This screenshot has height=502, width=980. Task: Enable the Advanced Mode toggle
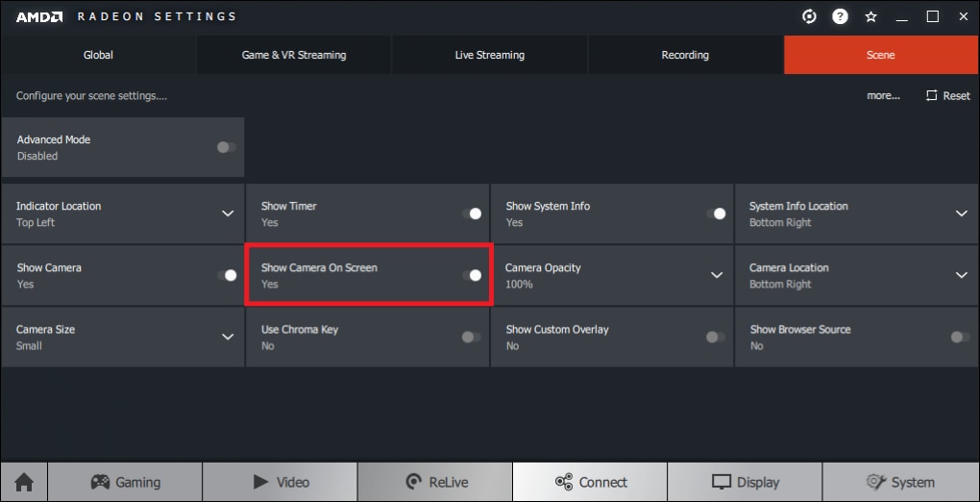point(226,147)
